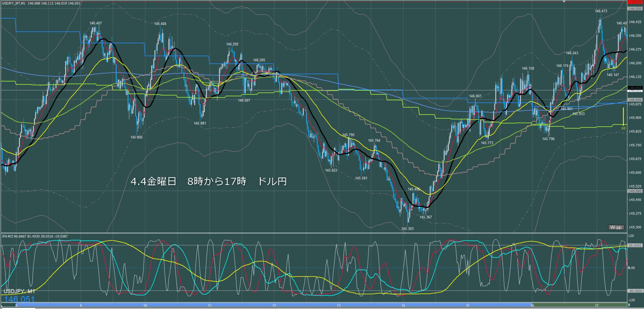
Task: Click the 145.367 price label
Action: click(x=426, y=217)
